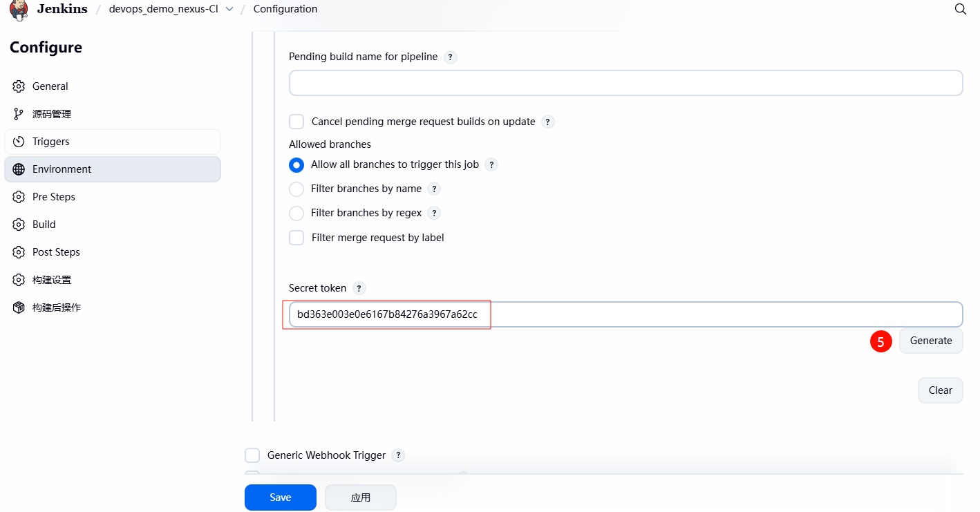Click the Jenkins logo icon
The height and width of the screenshot is (512, 980).
click(x=19, y=10)
